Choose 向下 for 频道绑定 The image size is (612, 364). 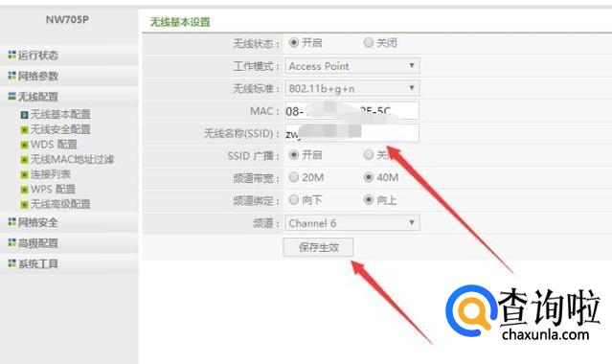tap(293, 200)
